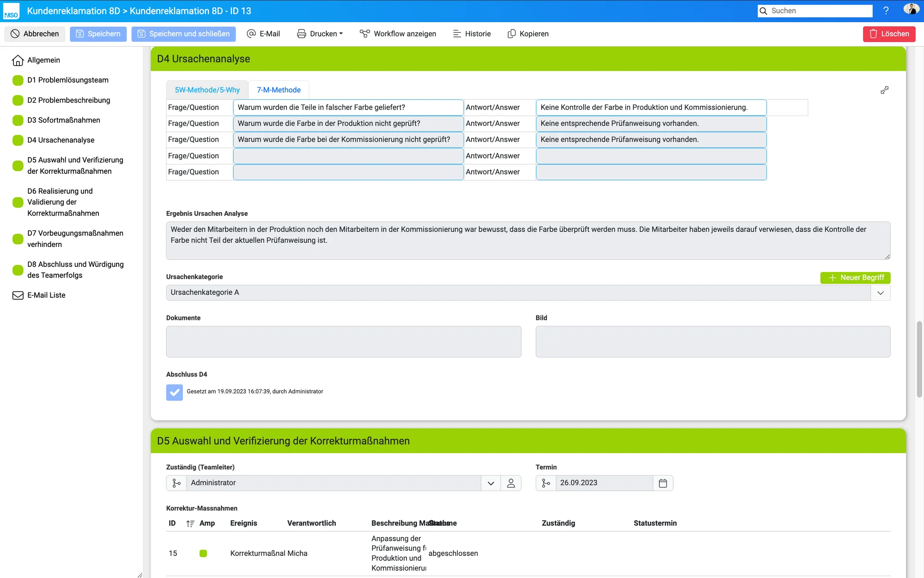The height and width of the screenshot is (578, 924).
Task: Open the calendar picker for Termin
Action: [663, 483]
